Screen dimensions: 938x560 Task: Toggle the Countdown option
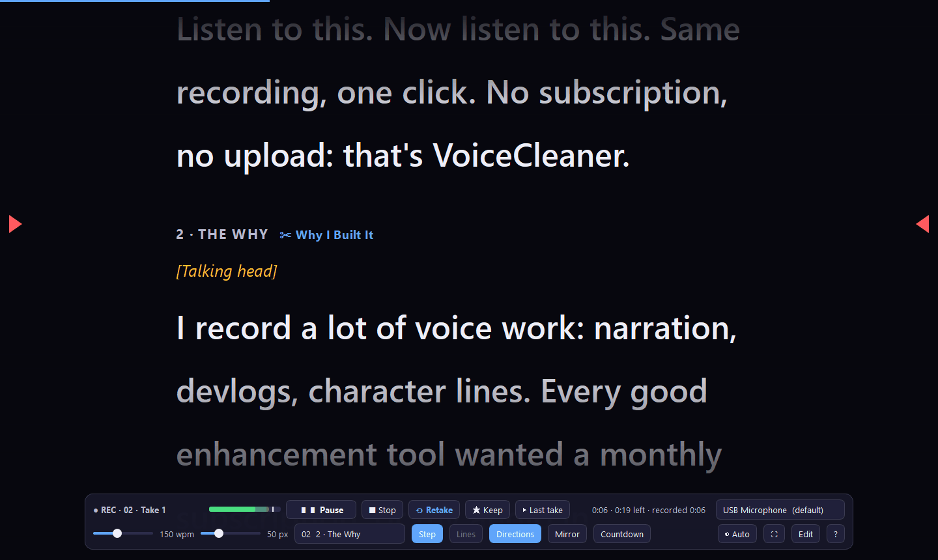(622, 534)
